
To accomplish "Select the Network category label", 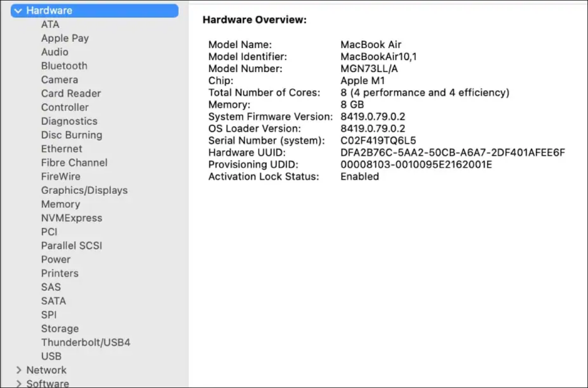I will [46, 370].
